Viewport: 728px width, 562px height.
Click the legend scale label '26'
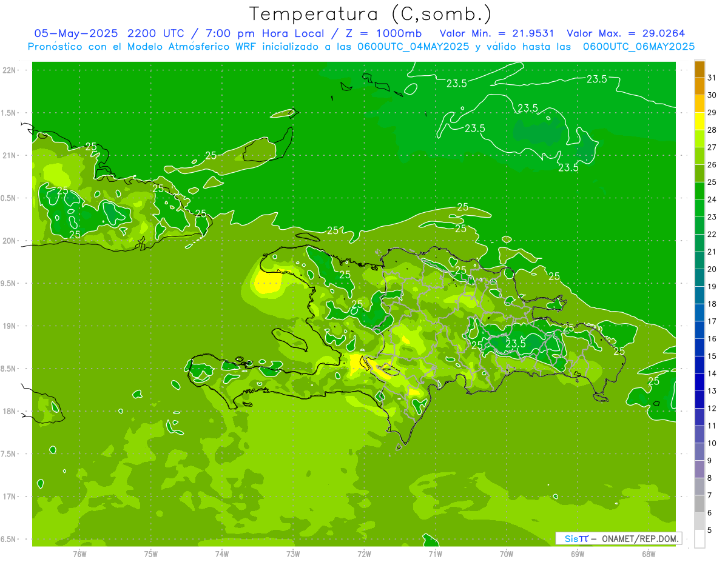pos(712,164)
